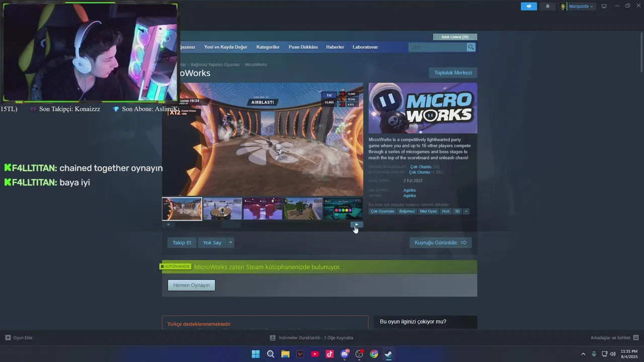
Task: Click the store search magnifier icon
Action: click(471, 47)
